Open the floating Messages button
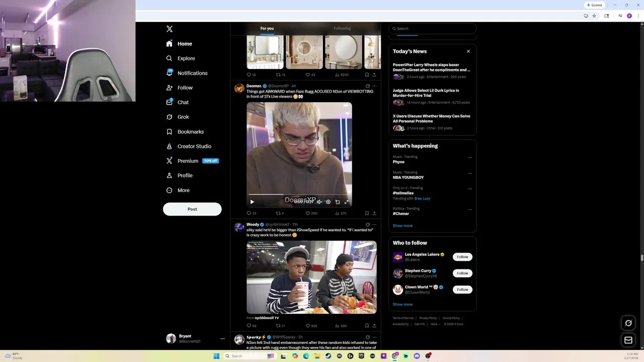This screenshot has width=644, height=362. (628, 340)
